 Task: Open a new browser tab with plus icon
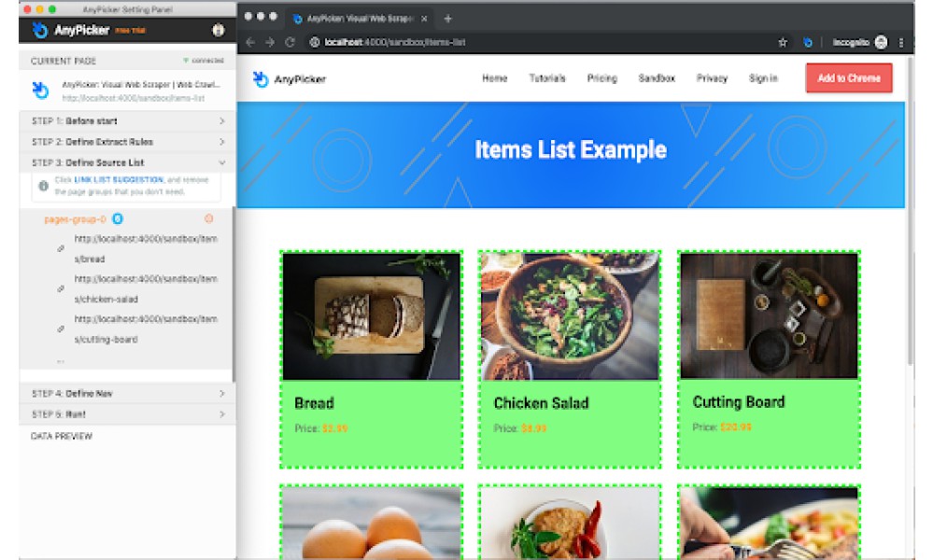[447, 19]
